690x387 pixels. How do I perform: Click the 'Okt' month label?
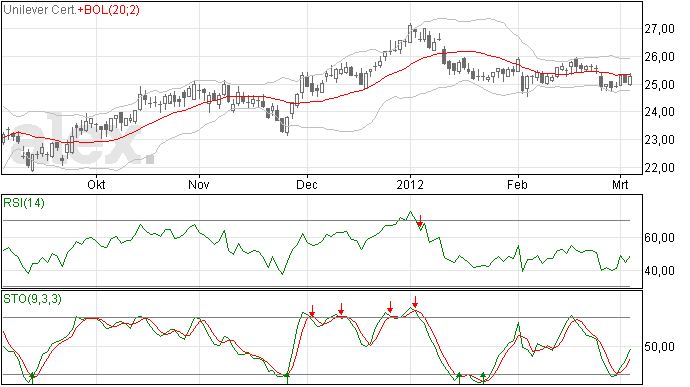pyautogui.click(x=96, y=184)
